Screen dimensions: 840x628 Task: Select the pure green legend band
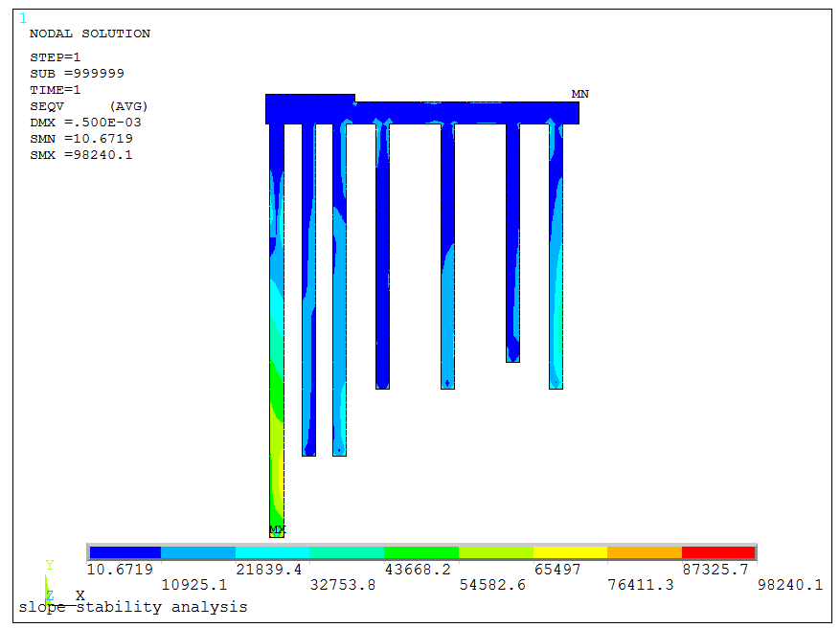(x=421, y=552)
